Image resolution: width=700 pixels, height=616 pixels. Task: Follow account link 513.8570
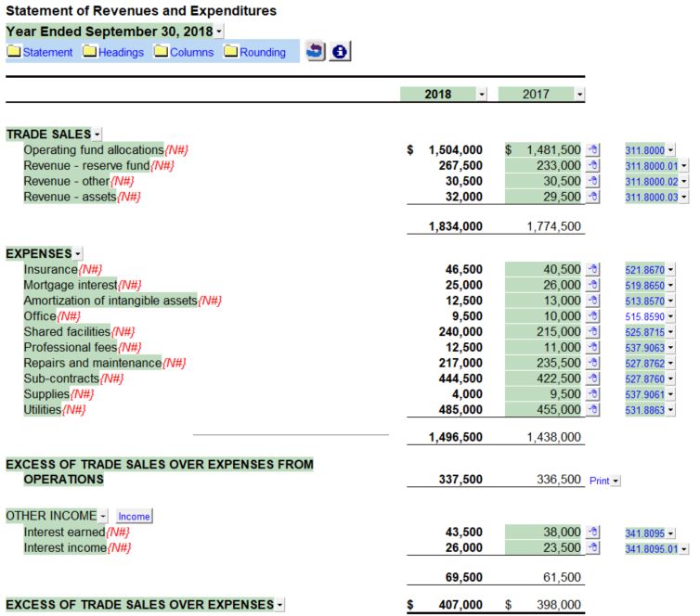pyautogui.click(x=644, y=302)
